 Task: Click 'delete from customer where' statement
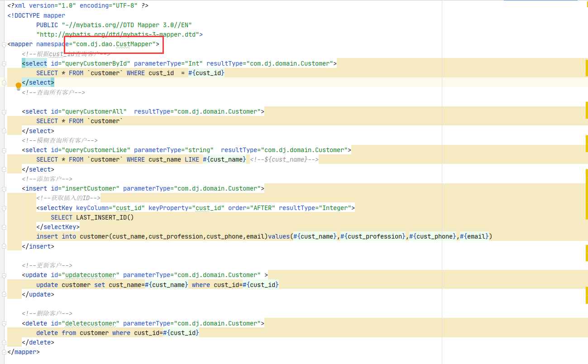pyautogui.click(x=83, y=333)
